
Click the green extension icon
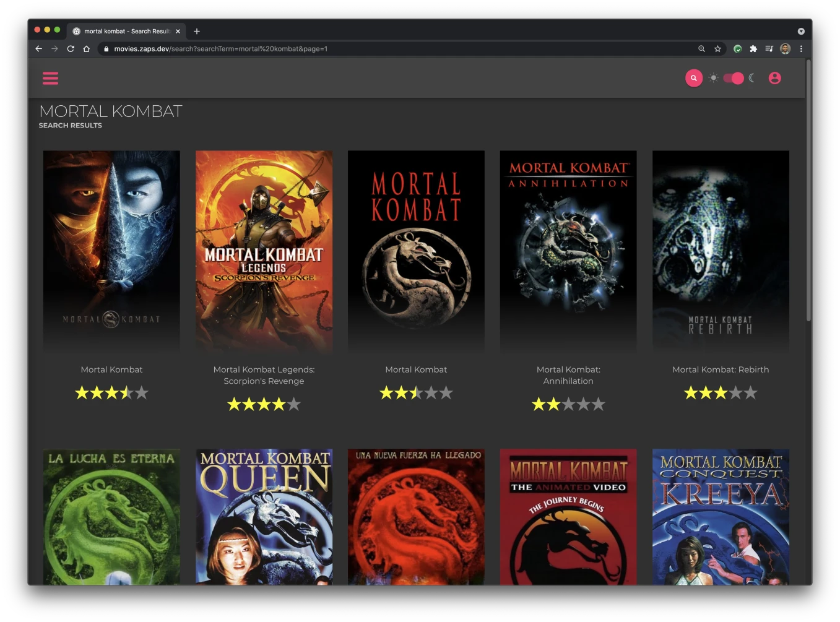pyautogui.click(x=737, y=48)
